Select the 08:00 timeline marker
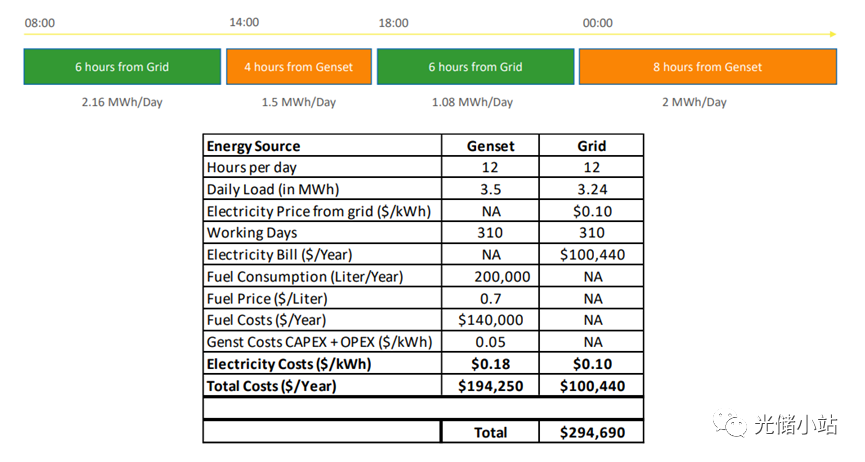This screenshot has width=865, height=462. click(x=39, y=22)
